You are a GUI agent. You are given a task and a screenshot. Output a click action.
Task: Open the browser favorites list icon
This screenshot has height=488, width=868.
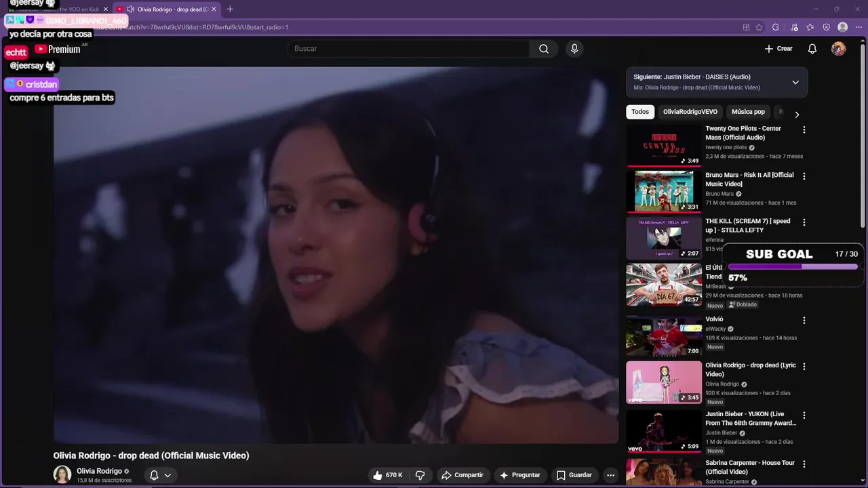pyautogui.click(x=810, y=27)
